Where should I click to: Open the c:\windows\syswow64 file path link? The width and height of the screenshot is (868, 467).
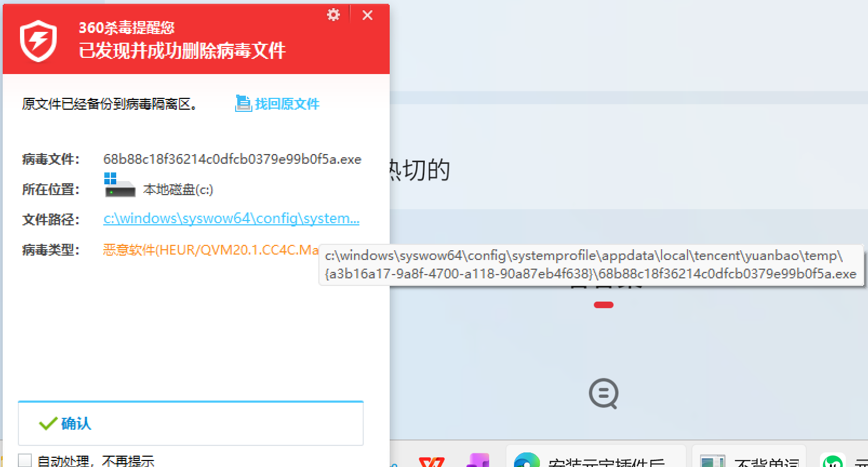click(231, 218)
